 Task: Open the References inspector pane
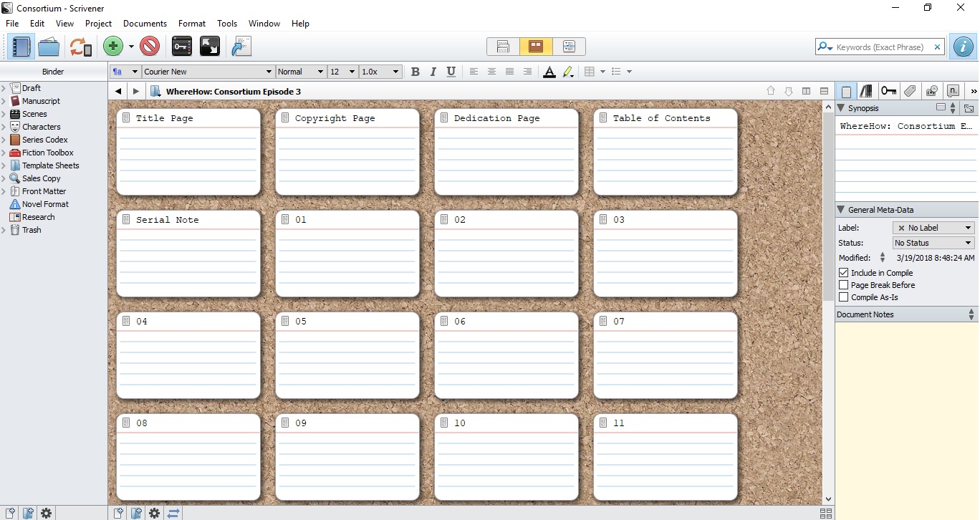(866, 91)
